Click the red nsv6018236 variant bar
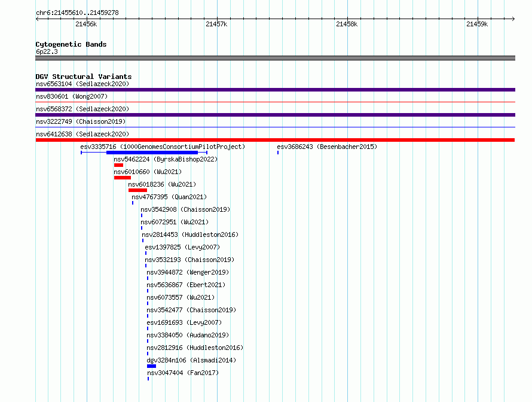This screenshot has height=402, width=532. tap(137, 190)
